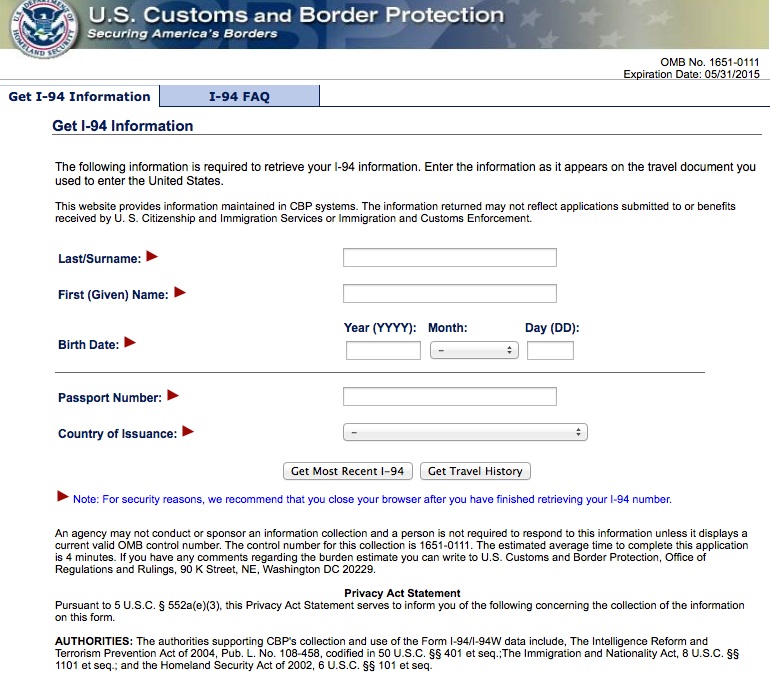The height and width of the screenshot is (678, 770).
Task: Open the Month dropdown
Action: 474,351
